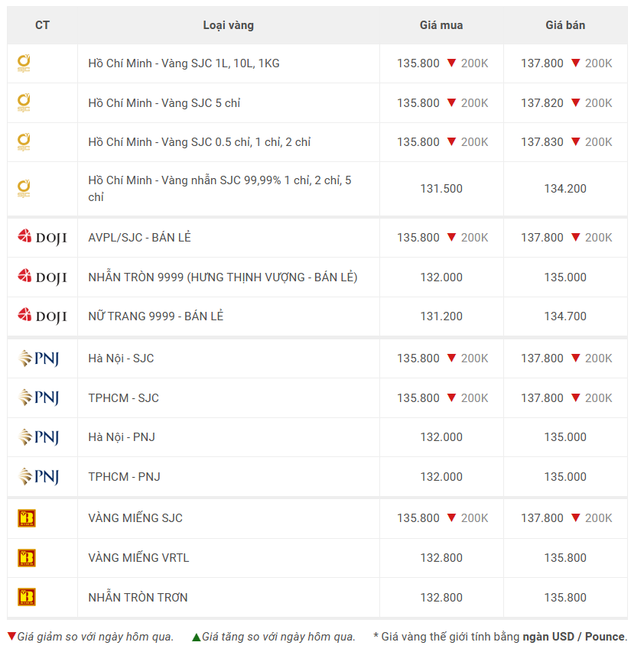The height and width of the screenshot is (652, 644).
Task: Select the Hà Nội - PNJ gold type
Action: 122,437
